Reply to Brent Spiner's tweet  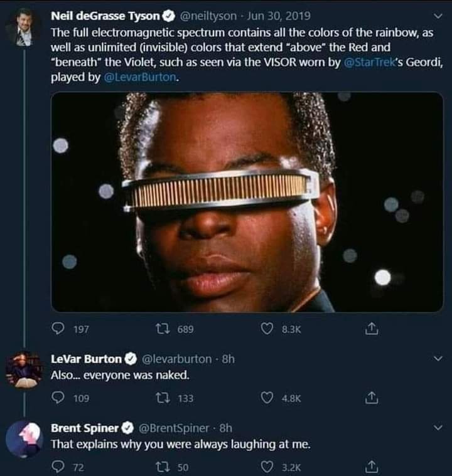pos(58,467)
